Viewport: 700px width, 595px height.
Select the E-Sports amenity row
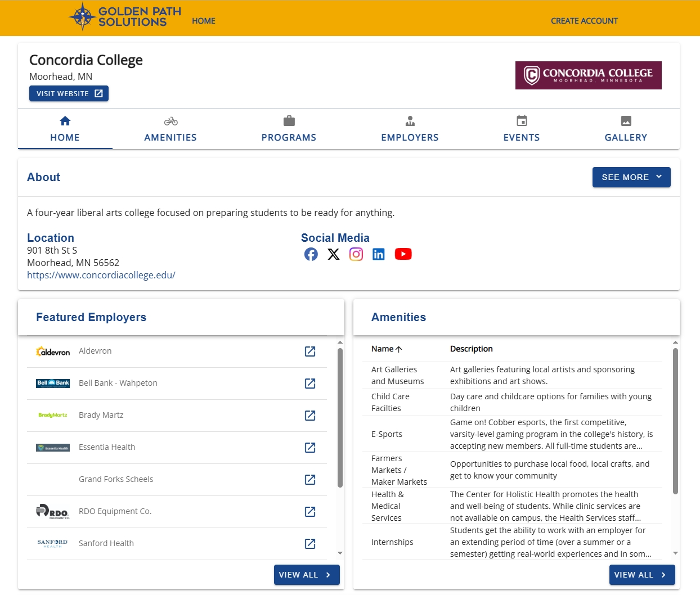(512, 434)
